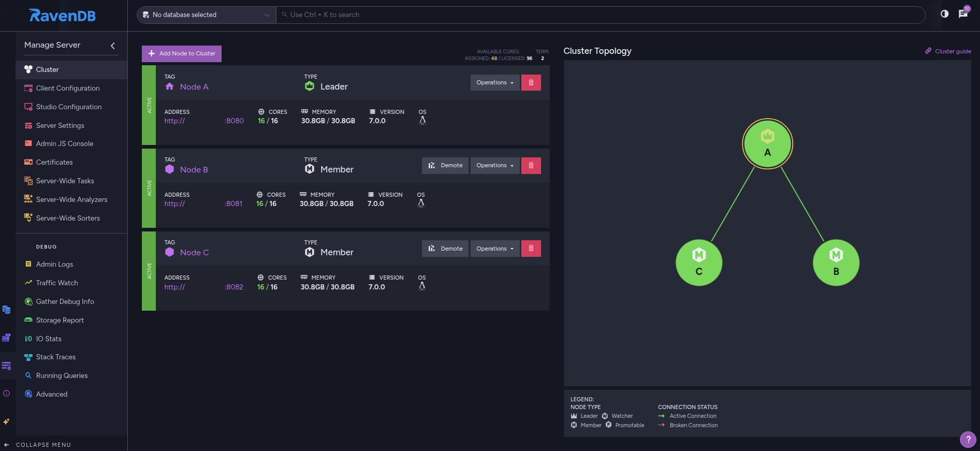This screenshot has height=451, width=980.
Task: Open Certificates page
Action: pos(71,162)
